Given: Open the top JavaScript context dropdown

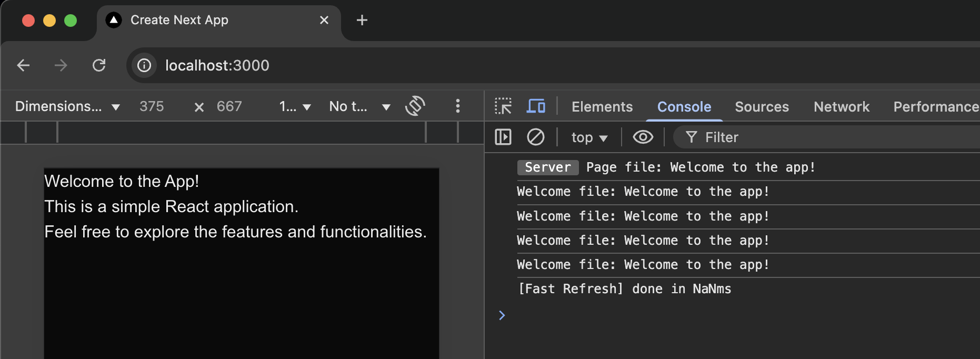Looking at the screenshot, I should (x=589, y=138).
